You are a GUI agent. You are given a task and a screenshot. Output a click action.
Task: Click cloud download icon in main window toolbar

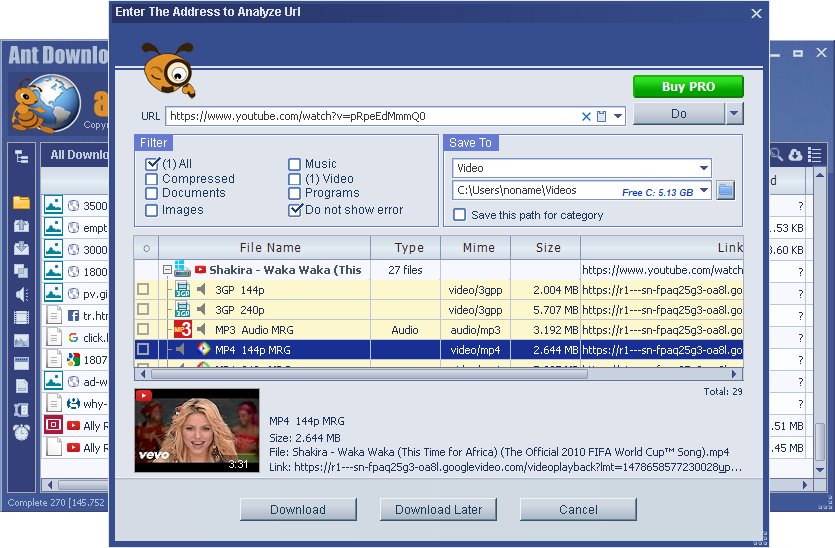pyautogui.click(x=795, y=154)
